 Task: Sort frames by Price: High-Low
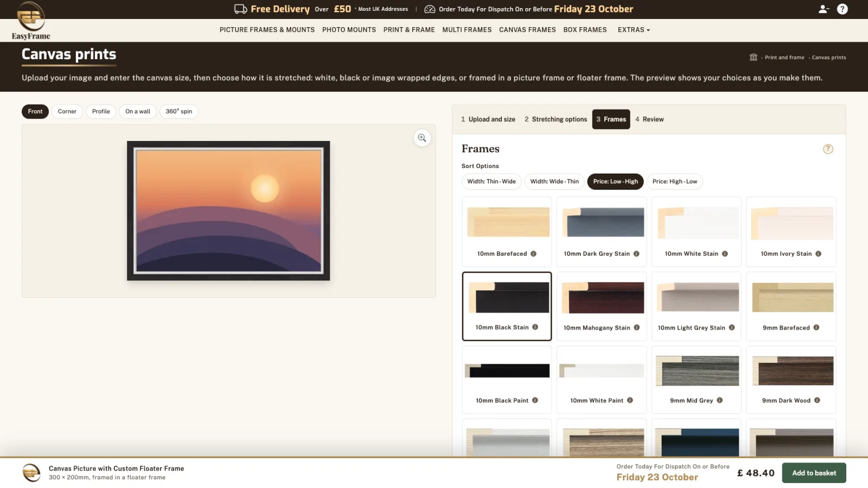click(x=674, y=182)
